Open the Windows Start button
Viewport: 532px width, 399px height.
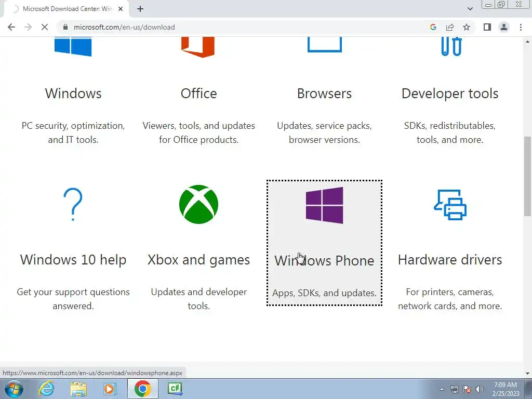[14, 389]
